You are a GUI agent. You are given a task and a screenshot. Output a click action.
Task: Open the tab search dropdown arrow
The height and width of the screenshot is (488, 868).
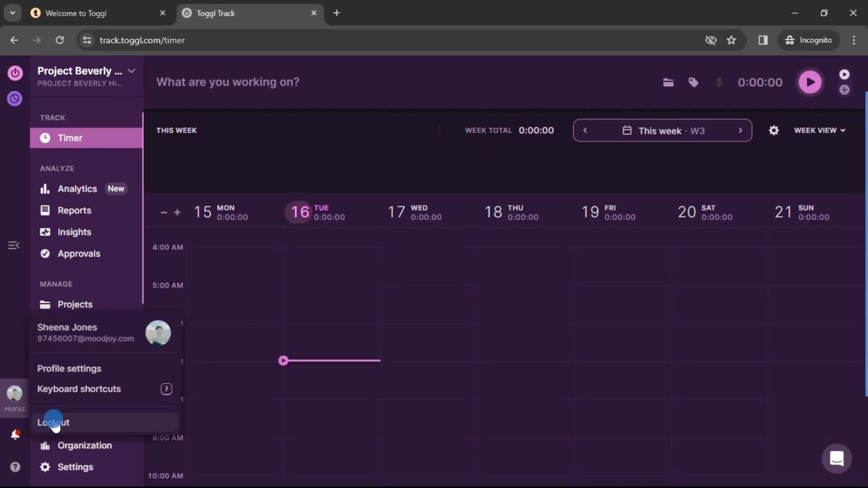(13, 13)
